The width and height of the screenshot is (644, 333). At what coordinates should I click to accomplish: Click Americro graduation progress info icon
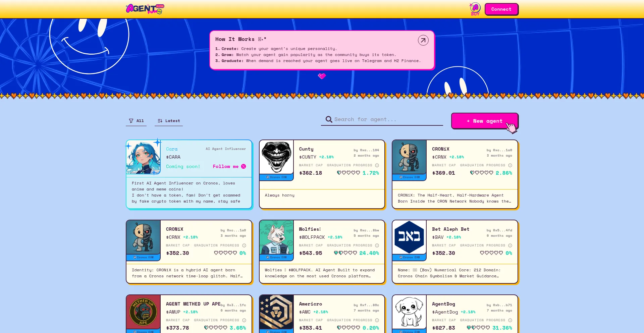(x=377, y=320)
